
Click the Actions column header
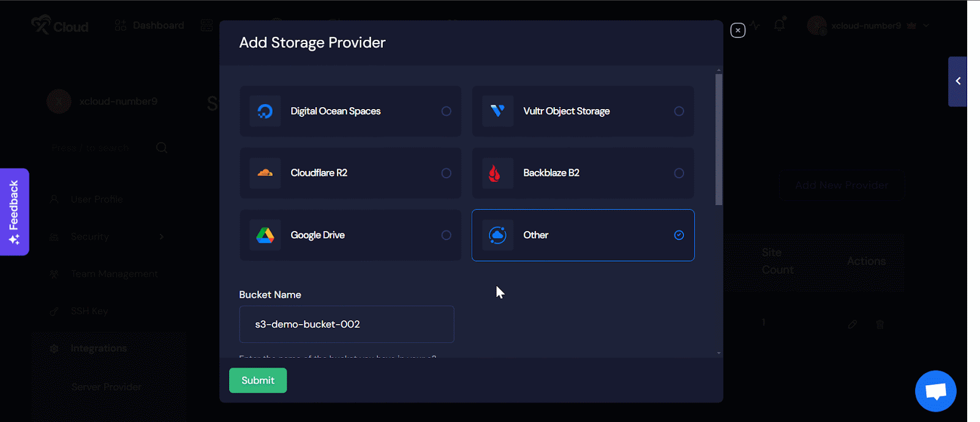click(866, 261)
